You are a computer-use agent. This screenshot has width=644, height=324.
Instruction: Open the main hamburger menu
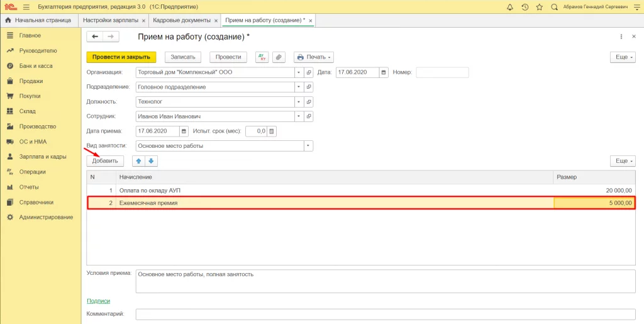[26, 7]
